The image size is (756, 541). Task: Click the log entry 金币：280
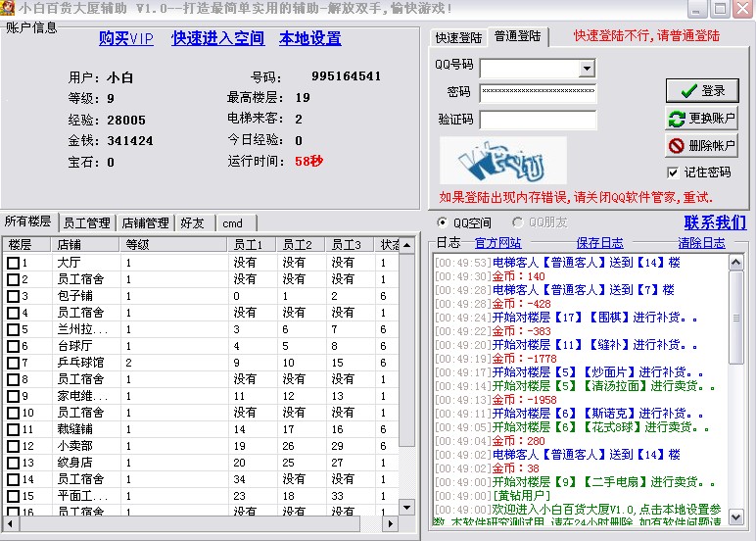(518, 441)
